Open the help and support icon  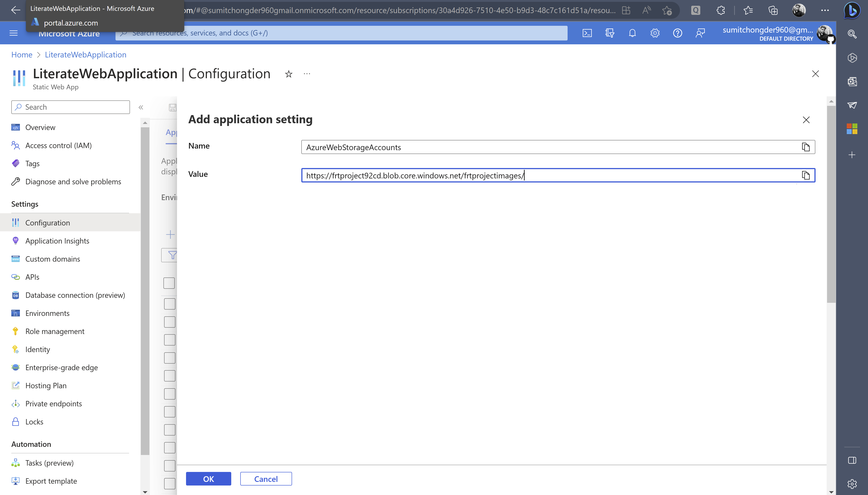click(677, 33)
